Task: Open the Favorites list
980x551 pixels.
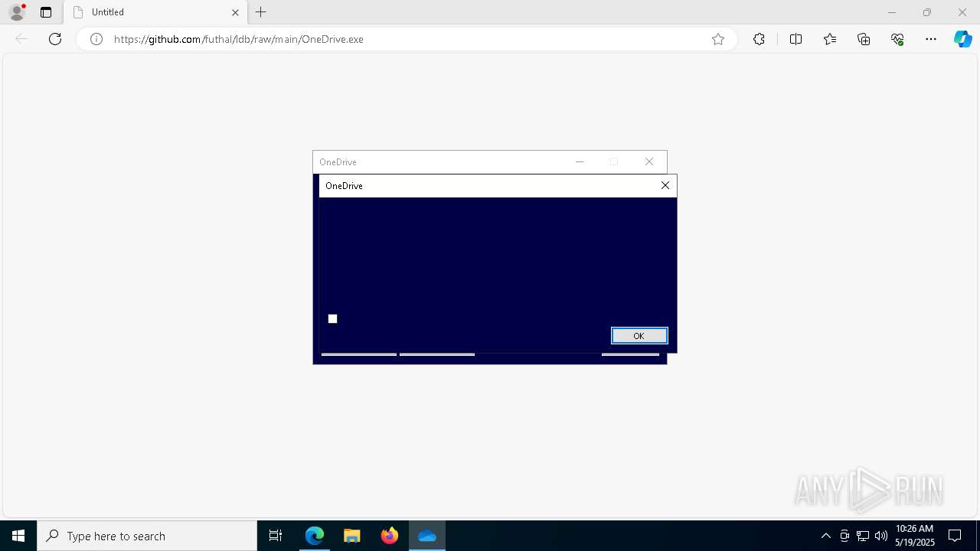Action: (x=830, y=39)
